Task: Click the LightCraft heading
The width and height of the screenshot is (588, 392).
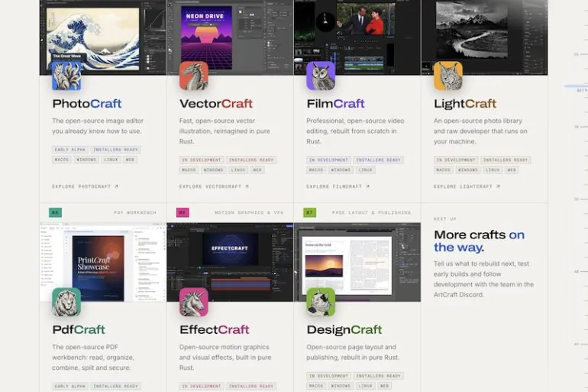Action: tap(465, 103)
